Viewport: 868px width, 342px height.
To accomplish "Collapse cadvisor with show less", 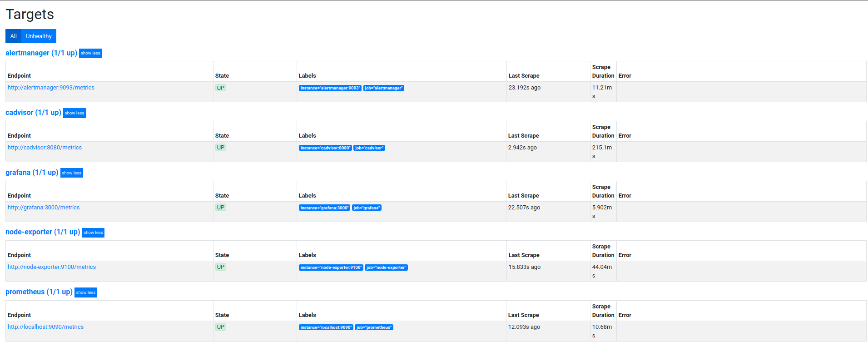I will pos(74,113).
